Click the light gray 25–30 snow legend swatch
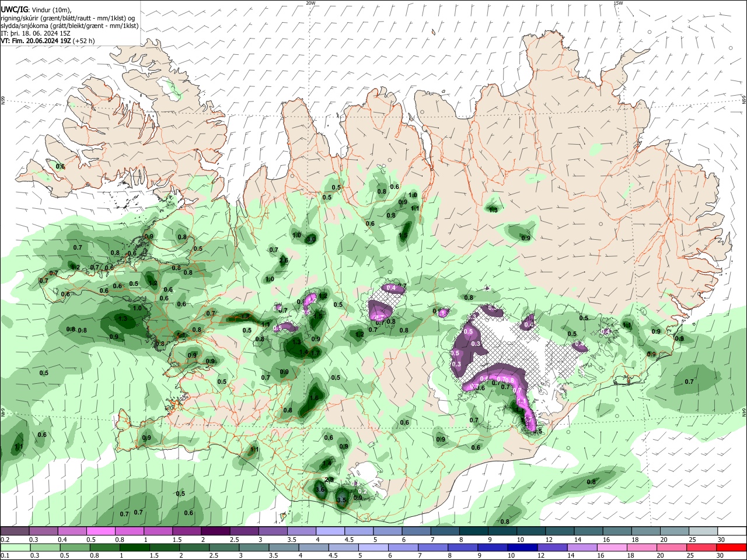Screen dimensions: 747x560 (x=703, y=531)
